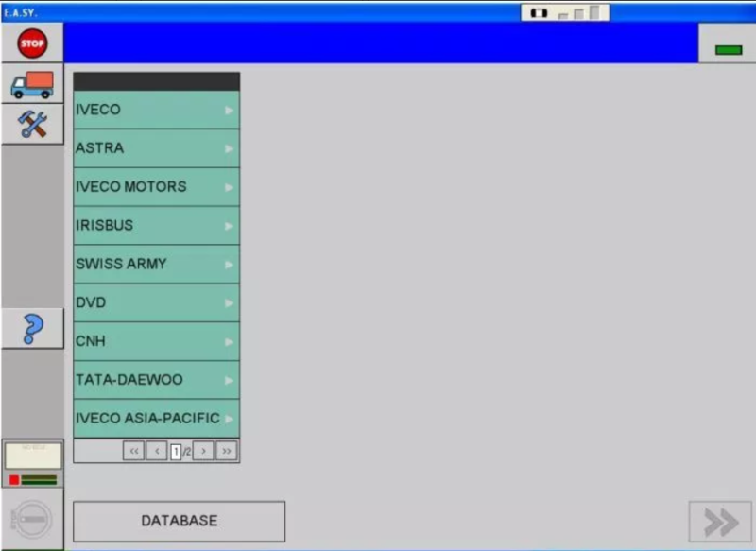The width and height of the screenshot is (756, 551).
Task: Jump to last page of the list
Action: point(226,451)
